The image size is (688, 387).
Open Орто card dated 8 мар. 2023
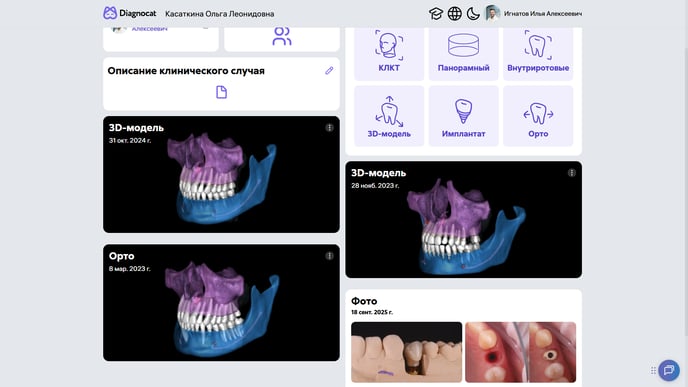(x=221, y=303)
